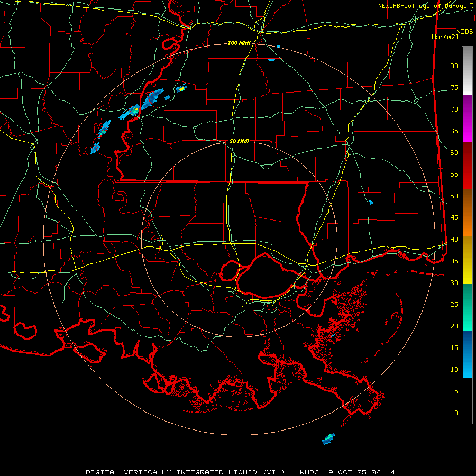Image resolution: width=476 pixels, height=476 pixels.
Task: Click the 30 value on the scale
Action: (454, 283)
